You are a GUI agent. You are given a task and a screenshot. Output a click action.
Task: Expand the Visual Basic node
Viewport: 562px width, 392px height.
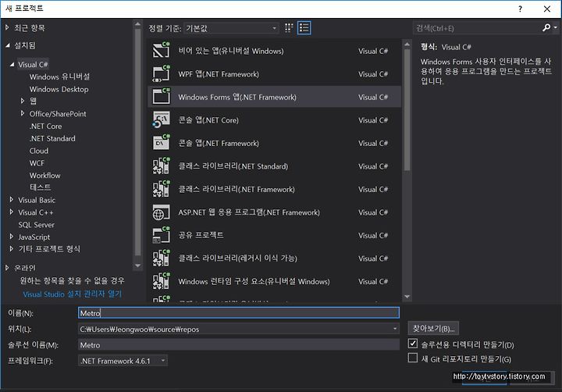(12, 200)
